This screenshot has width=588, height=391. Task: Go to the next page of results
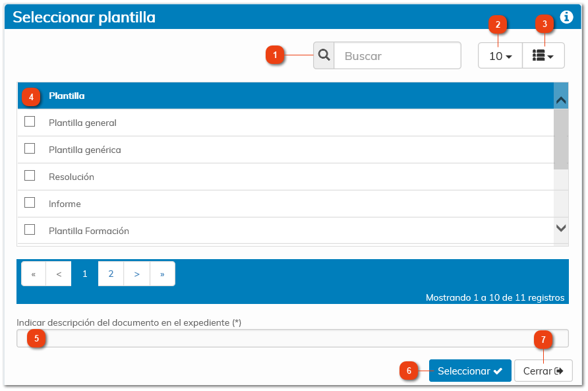136,274
